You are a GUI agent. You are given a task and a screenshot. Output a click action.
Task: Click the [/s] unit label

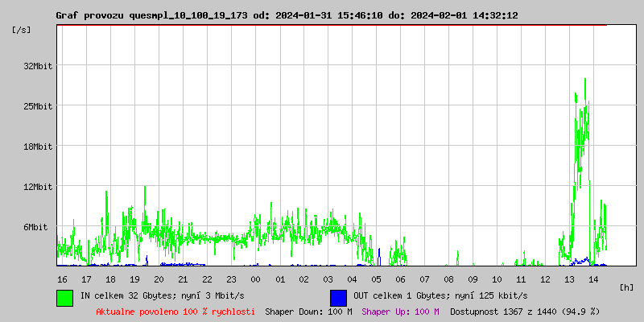coord(22,30)
